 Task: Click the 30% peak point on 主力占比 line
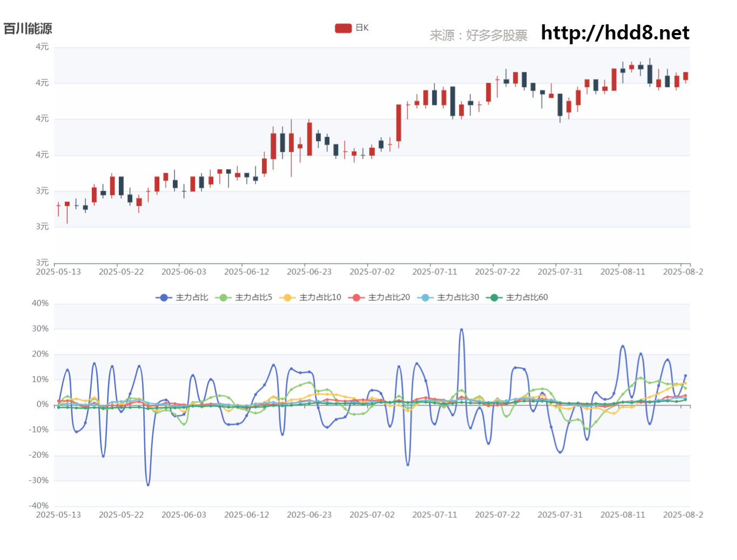click(461, 329)
